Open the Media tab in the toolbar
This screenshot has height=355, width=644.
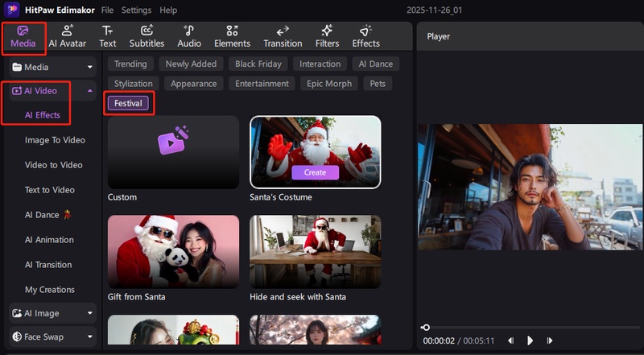click(23, 36)
